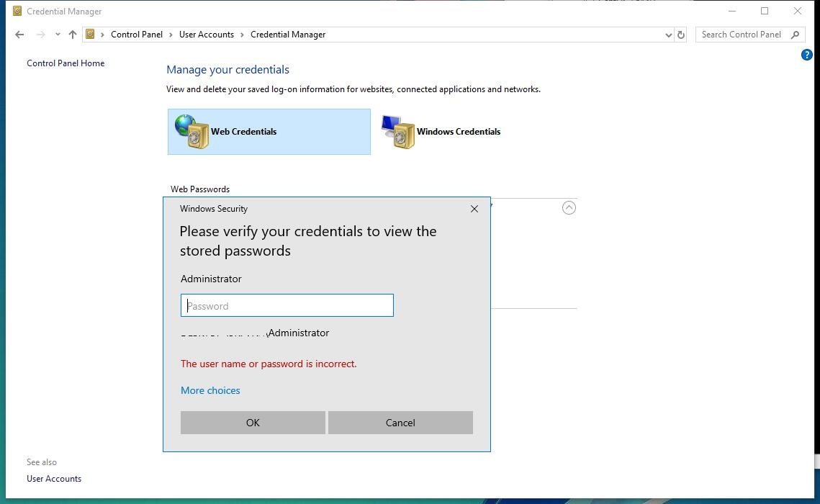Open the address bar history dropdown
The width and height of the screenshot is (820, 504).
coord(668,35)
